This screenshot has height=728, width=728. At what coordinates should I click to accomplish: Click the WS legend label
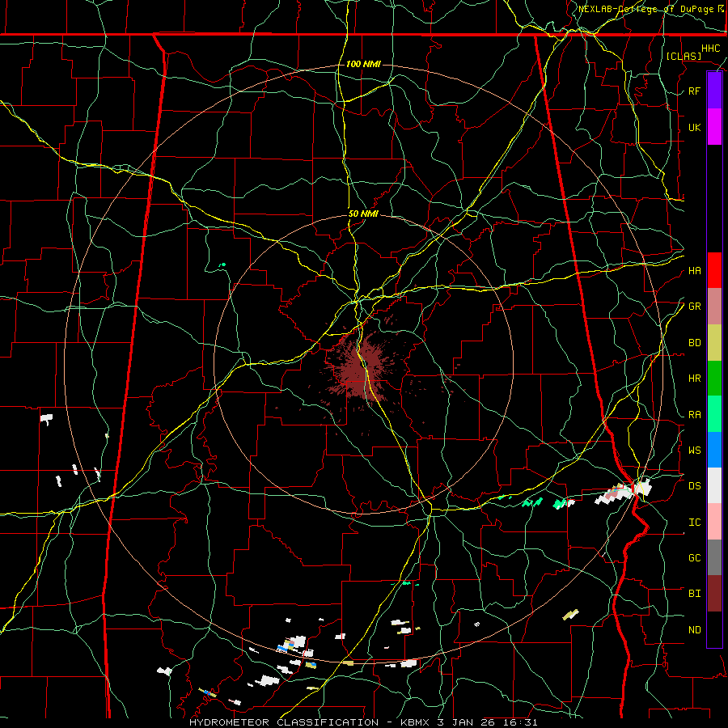694,450
